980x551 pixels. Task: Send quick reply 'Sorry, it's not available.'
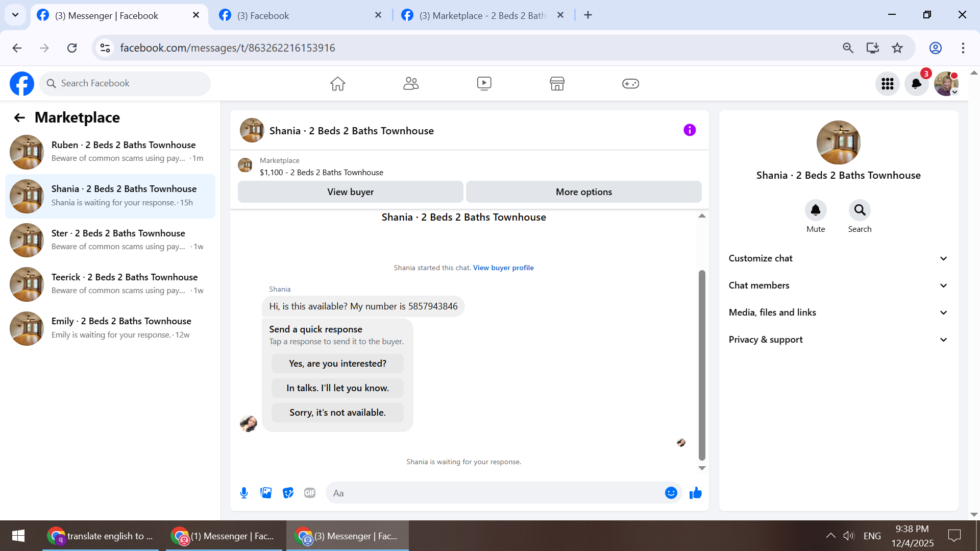(x=337, y=413)
